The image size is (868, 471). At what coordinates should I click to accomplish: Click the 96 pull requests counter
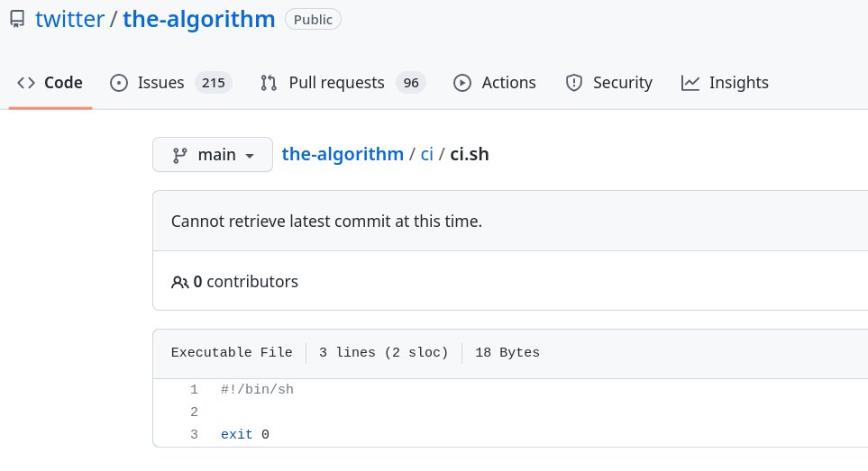411,83
